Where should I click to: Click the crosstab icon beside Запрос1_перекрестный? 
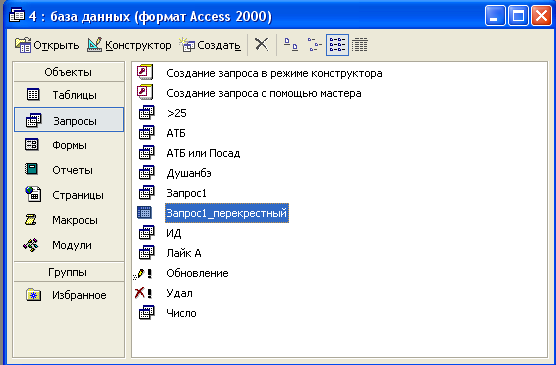[144, 213]
